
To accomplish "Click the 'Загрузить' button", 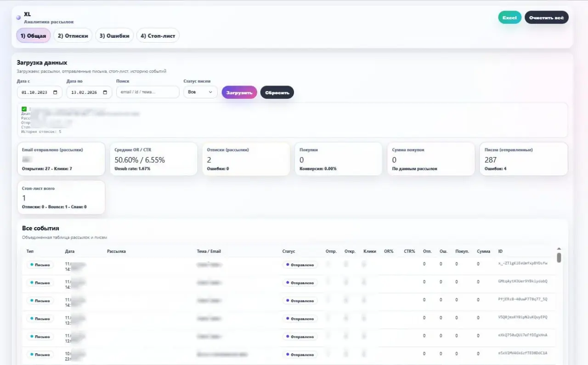I will point(239,92).
